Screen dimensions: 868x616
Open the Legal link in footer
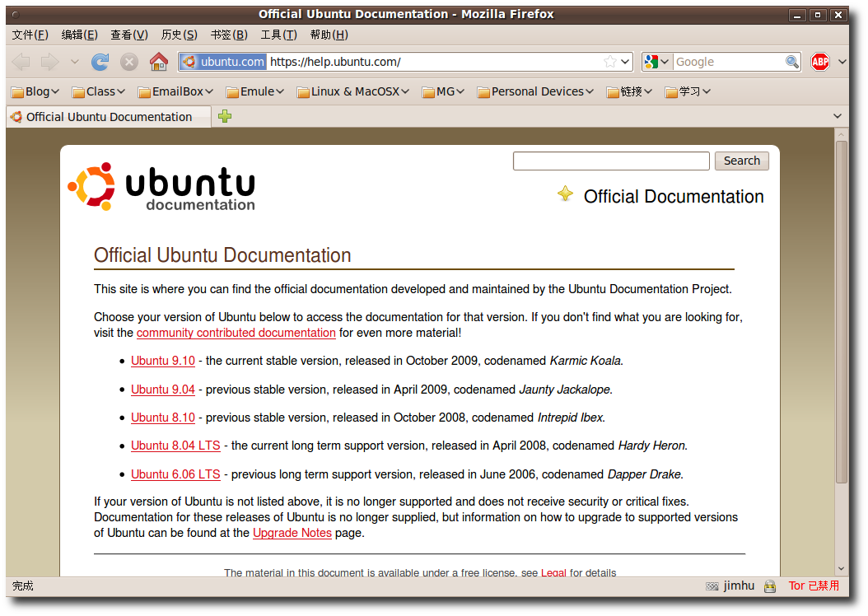tap(553, 573)
